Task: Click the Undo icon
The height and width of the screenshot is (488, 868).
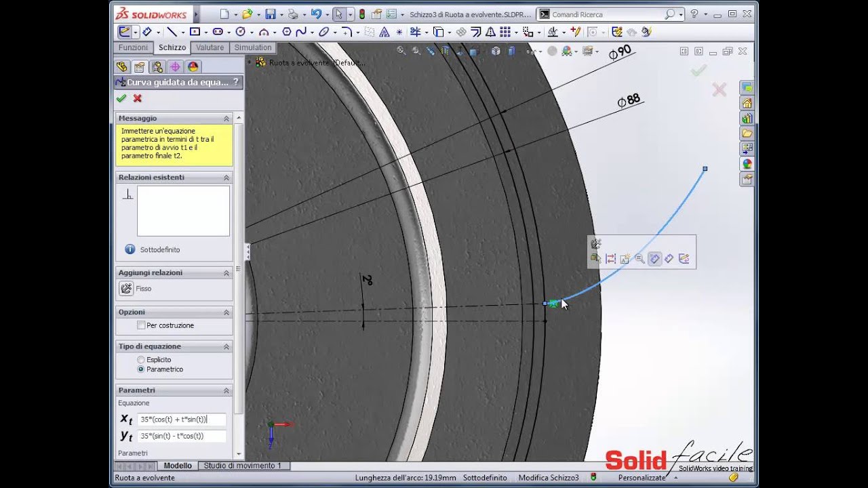Action: 316,14
